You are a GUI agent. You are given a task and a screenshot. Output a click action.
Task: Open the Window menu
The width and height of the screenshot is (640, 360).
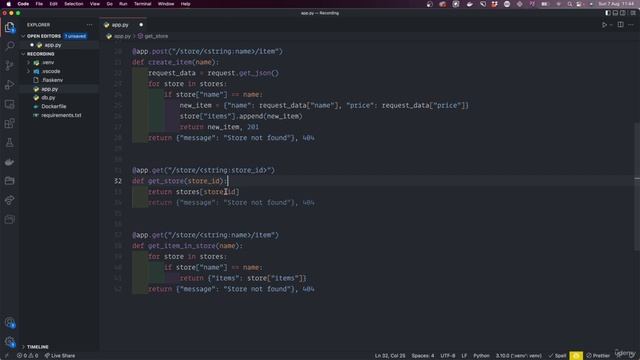[x=166, y=4]
